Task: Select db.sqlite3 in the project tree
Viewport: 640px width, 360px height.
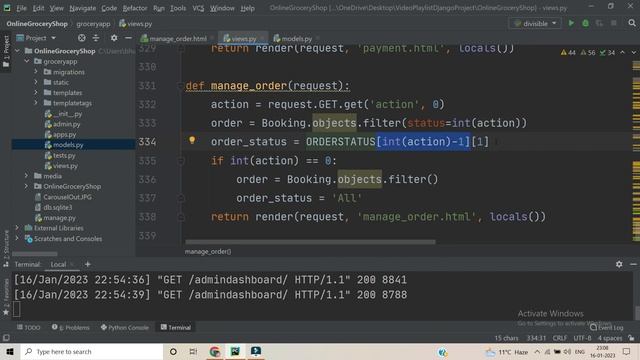Action: (58, 207)
